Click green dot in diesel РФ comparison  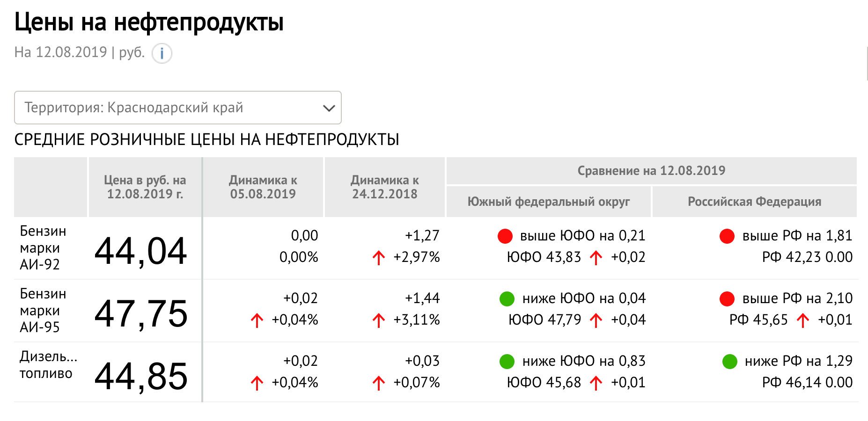(730, 362)
